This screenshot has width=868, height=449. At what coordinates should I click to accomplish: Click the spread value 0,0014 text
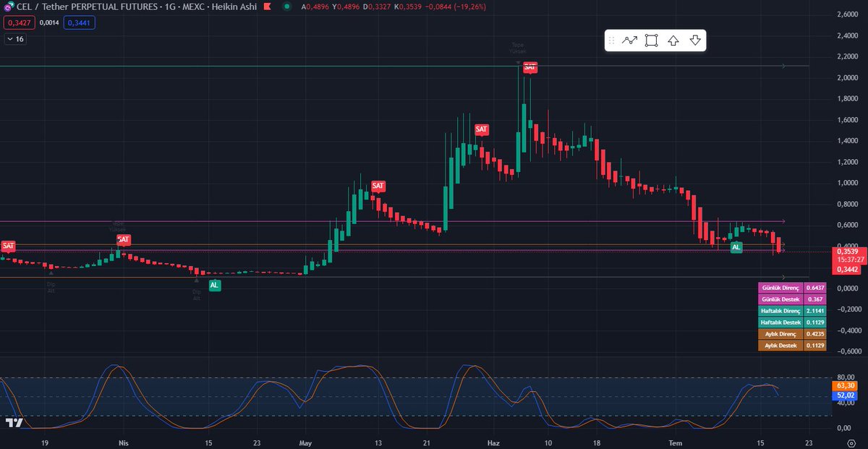click(x=49, y=23)
